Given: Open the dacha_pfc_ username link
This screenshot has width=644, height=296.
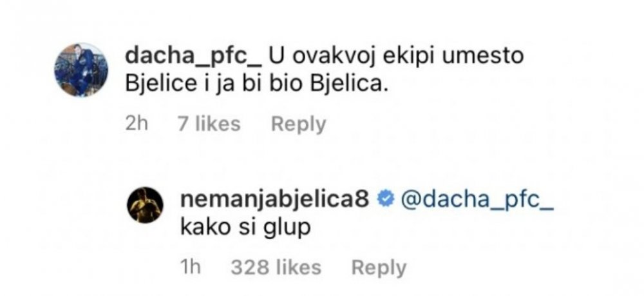Looking at the screenshot, I should point(192,57).
